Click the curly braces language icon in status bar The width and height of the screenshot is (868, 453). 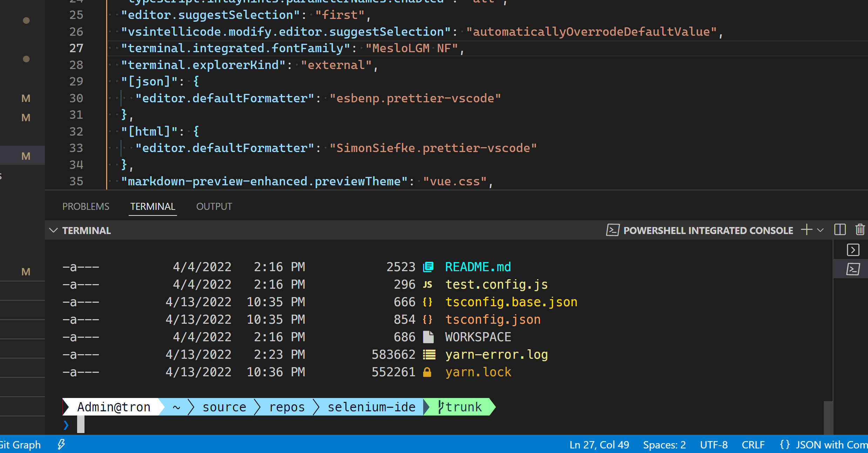pyautogui.click(x=784, y=444)
